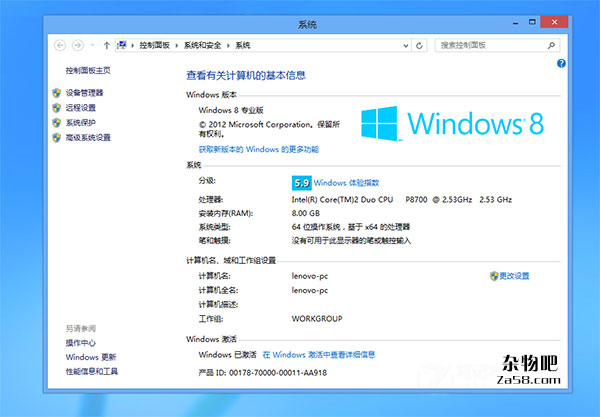Click 查看有关计算机的基本信息 heading

tap(246, 75)
